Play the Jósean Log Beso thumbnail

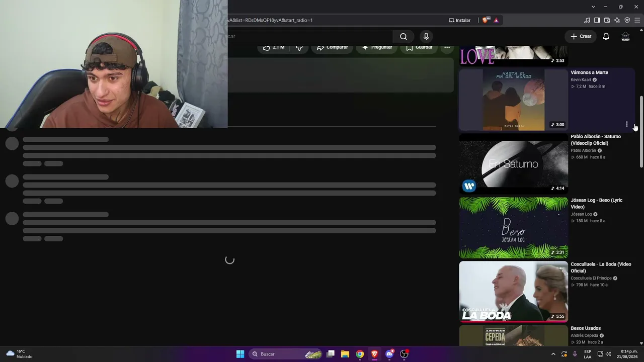[513, 227]
